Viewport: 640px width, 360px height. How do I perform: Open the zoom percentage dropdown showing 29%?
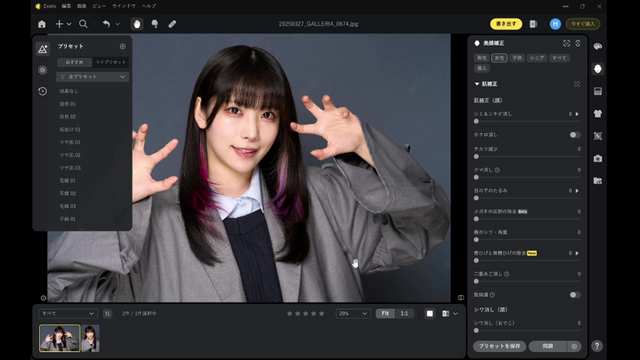(x=353, y=313)
